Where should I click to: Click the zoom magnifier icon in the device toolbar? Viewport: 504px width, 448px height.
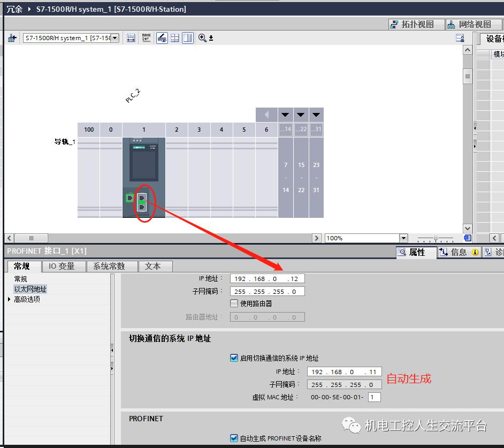pyautogui.click(x=202, y=38)
